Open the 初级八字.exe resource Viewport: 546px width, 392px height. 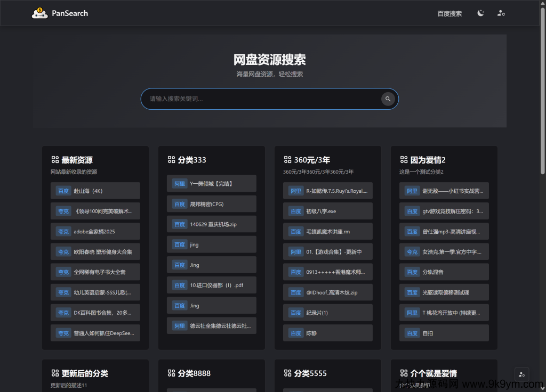(x=327, y=211)
